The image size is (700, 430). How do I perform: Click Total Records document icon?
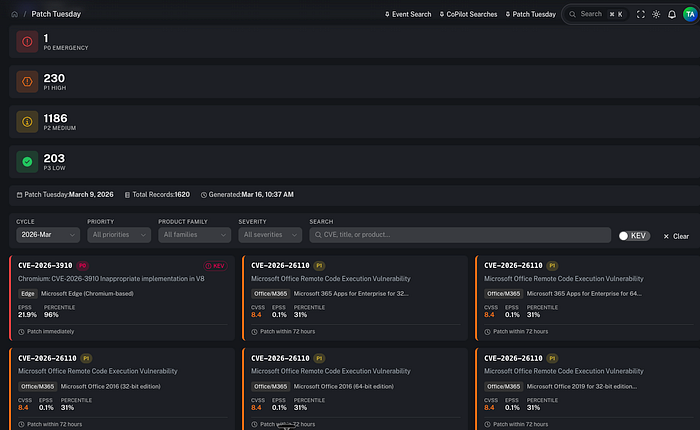127,195
